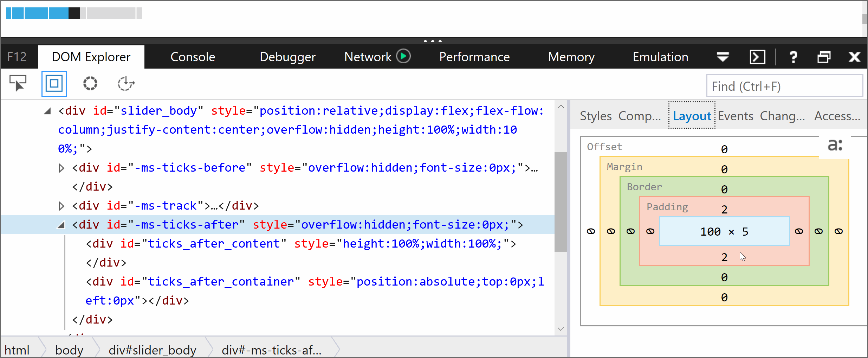The height and width of the screenshot is (358, 868).
Task: Collapse the -ms-ticks-after node
Action: [x=60, y=225]
